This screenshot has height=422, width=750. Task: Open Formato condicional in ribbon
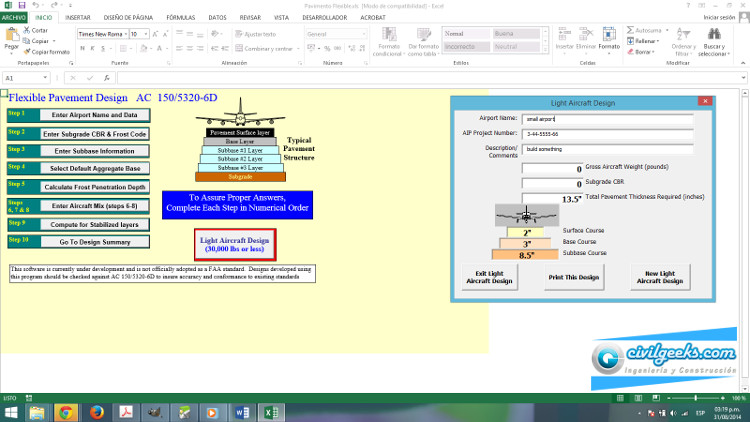coord(389,40)
